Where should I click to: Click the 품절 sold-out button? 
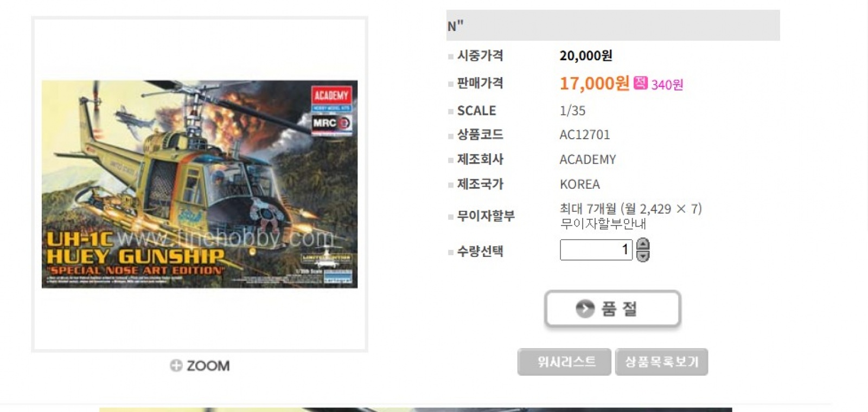tap(612, 309)
